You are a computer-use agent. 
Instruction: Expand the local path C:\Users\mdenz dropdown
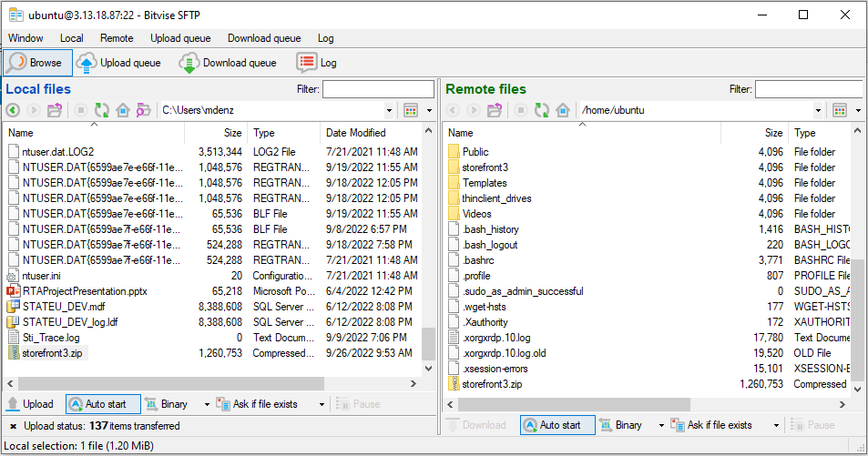389,110
